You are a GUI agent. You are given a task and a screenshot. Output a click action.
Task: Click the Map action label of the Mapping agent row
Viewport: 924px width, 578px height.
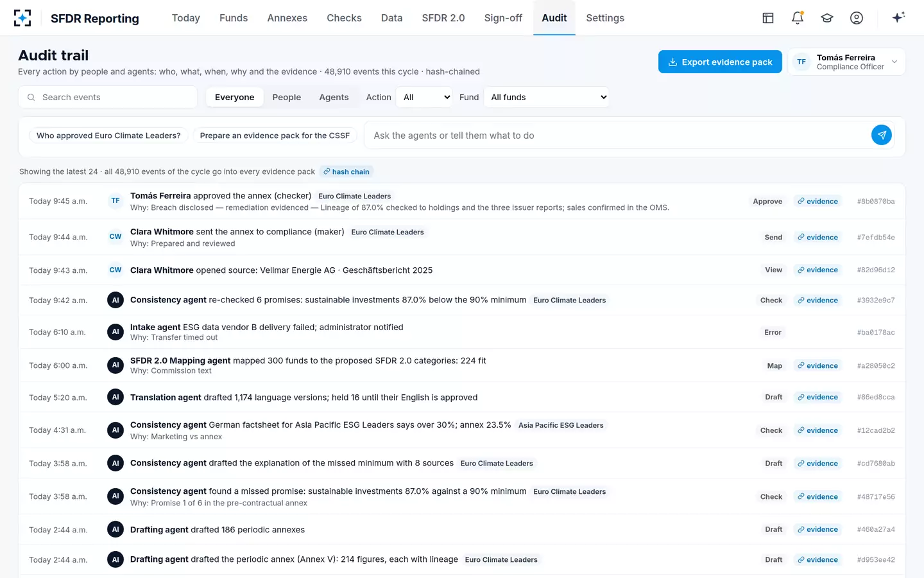click(774, 366)
